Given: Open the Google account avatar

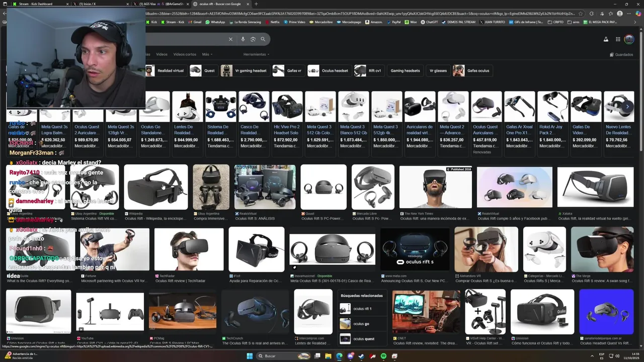Looking at the screenshot, I should click(x=629, y=39).
